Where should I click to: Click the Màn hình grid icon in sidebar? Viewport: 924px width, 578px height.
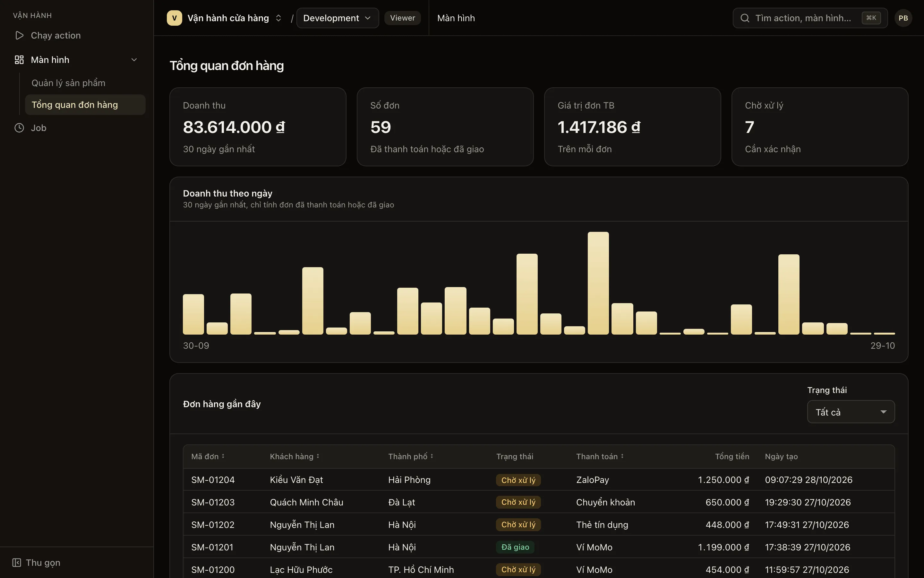coord(19,60)
